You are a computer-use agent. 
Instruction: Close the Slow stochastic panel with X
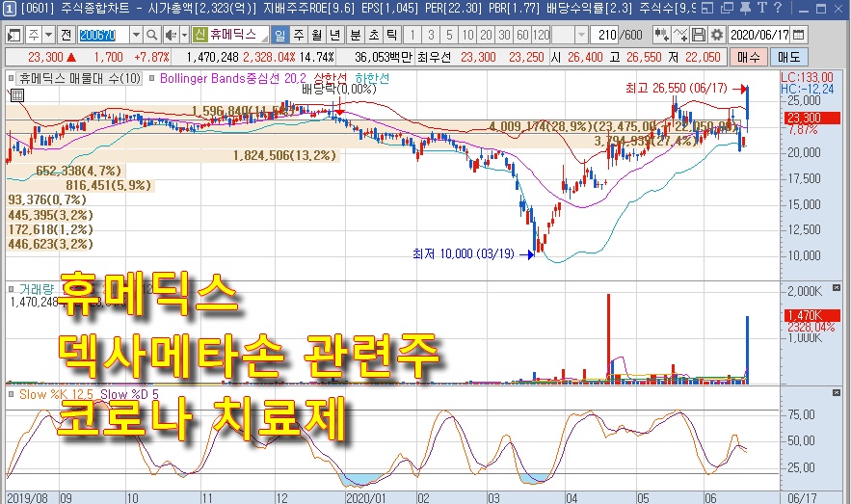[x=837, y=392]
